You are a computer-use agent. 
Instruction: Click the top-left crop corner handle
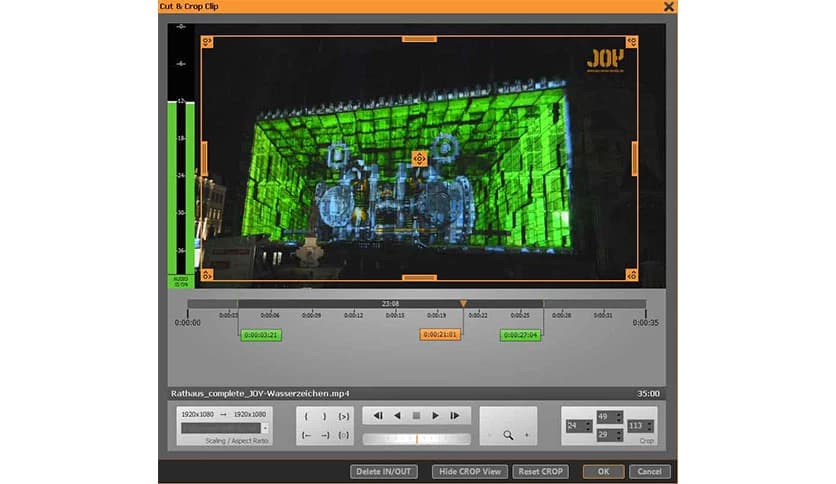tap(207, 42)
